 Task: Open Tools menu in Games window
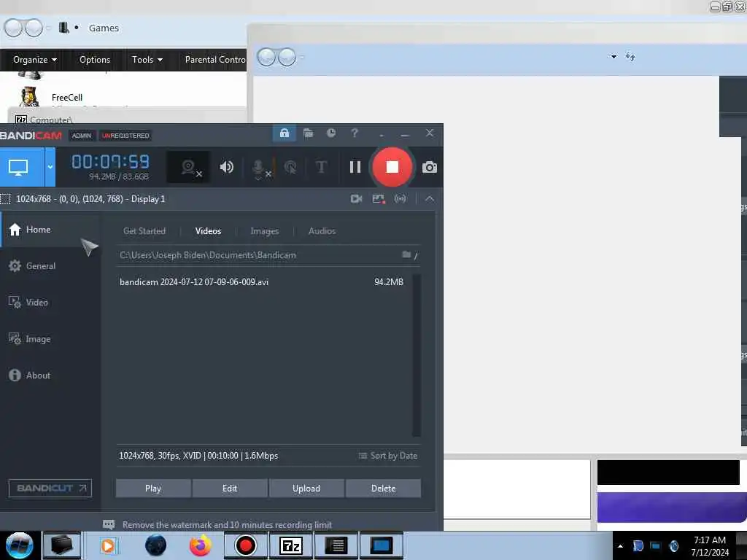pos(147,60)
